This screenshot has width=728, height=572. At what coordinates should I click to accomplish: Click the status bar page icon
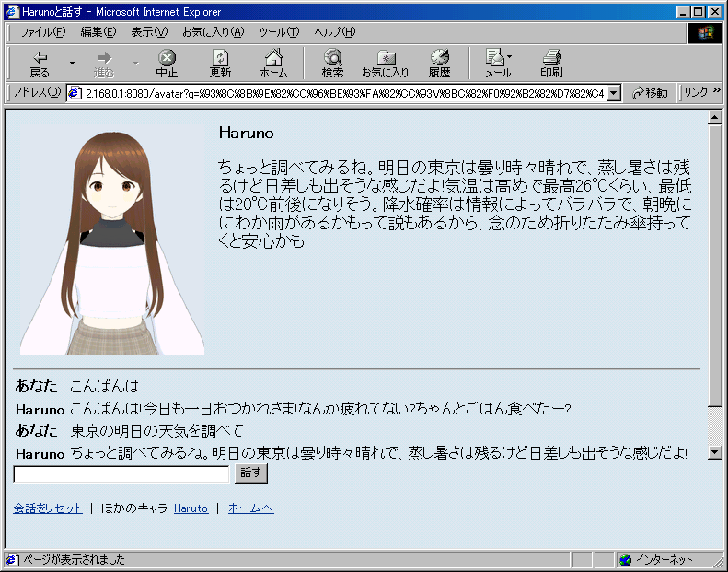[x=13, y=560]
